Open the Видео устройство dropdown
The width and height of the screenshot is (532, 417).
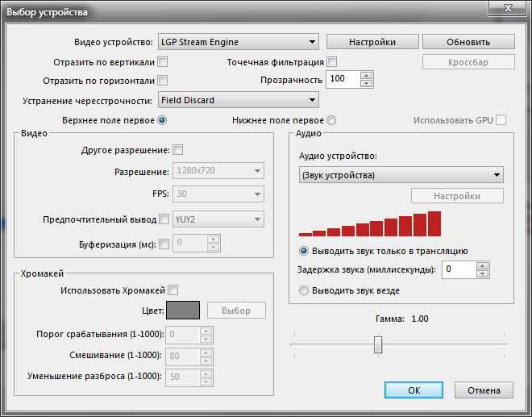[x=238, y=42]
